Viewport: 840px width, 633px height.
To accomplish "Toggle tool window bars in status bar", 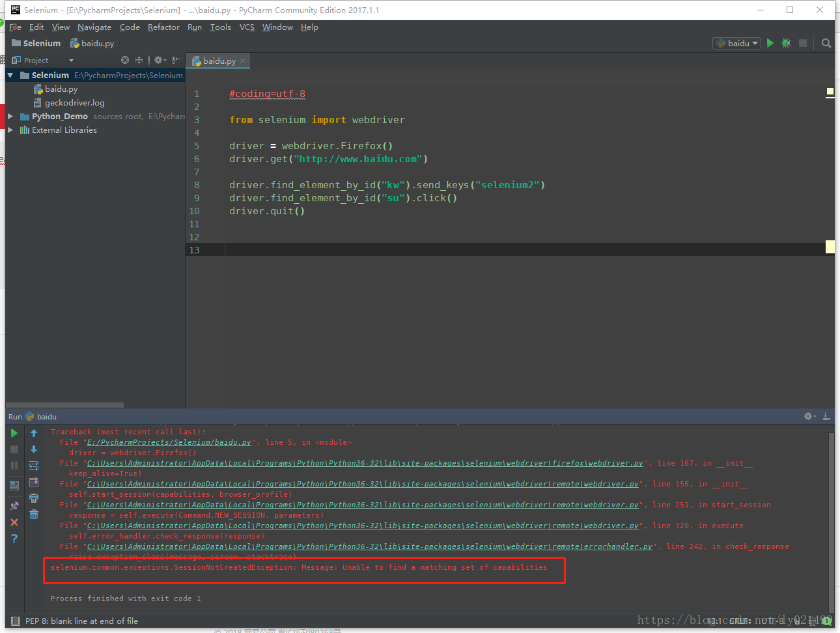I will pos(15,621).
